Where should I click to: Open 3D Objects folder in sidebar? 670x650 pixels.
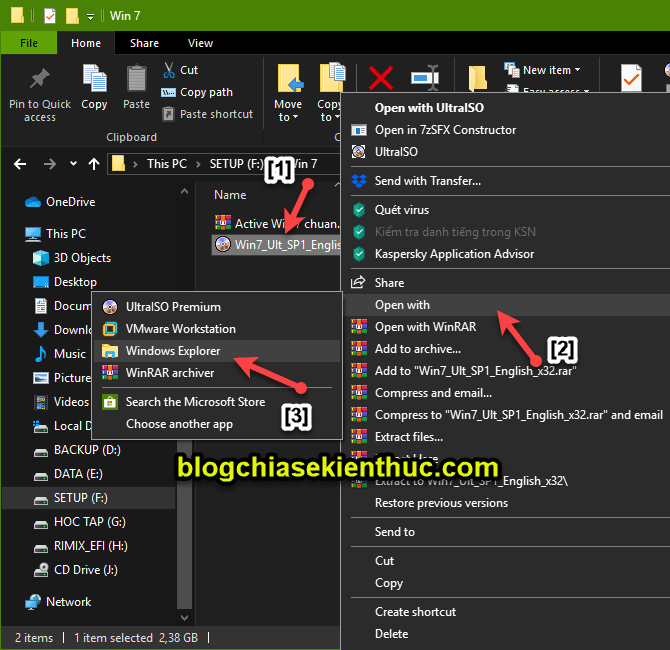click(x=72, y=258)
